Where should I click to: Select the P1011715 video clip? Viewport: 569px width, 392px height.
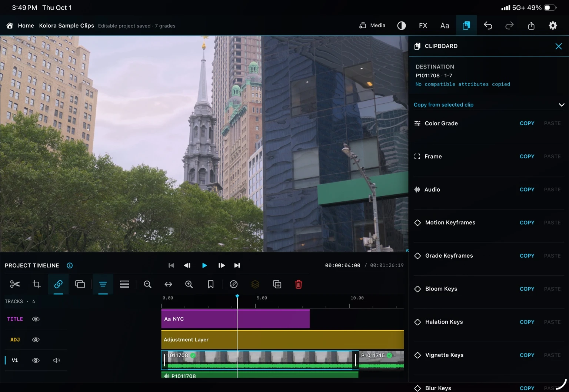pyautogui.click(x=381, y=360)
